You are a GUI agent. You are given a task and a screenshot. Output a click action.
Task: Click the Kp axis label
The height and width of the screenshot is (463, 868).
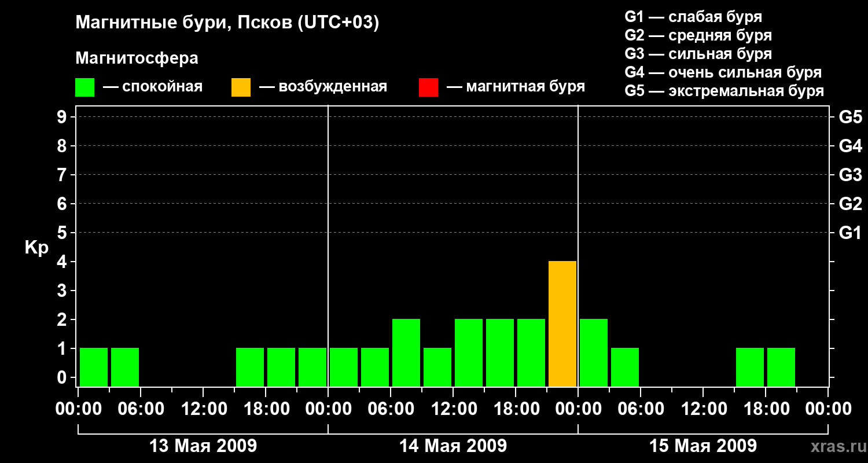click(36, 248)
